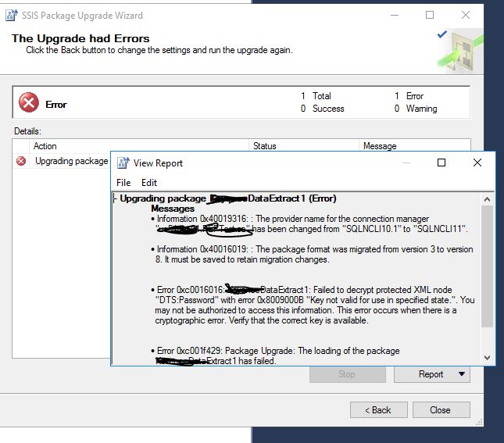The width and height of the screenshot is (504, 443).
Task: Click the greyed-out Stop button
Action: pyautogui.click(x=348, y=374)
